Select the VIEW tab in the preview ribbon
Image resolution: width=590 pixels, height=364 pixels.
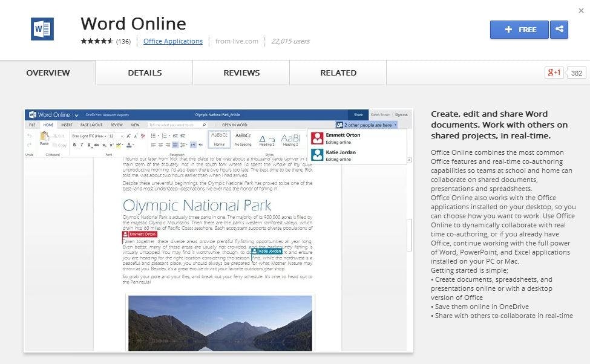tap(135, 125)
